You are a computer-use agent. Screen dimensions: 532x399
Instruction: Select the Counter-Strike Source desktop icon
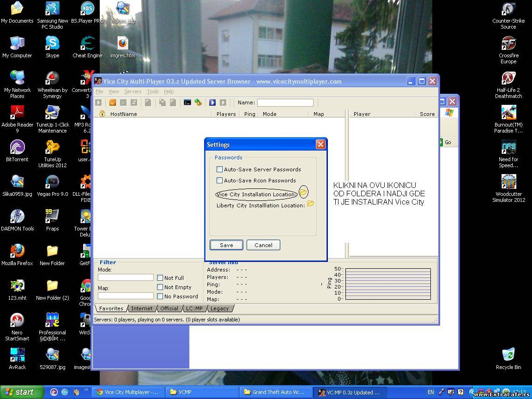point(508,15)
